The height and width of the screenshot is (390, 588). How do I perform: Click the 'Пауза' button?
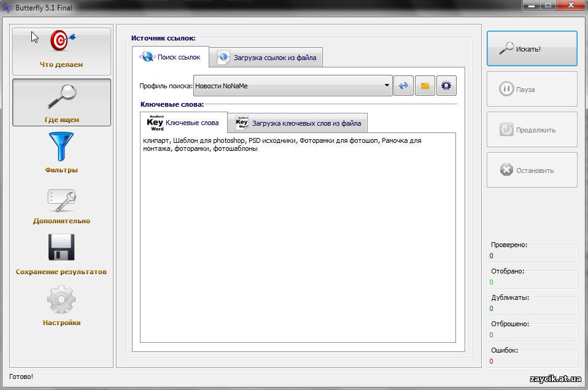click(532, 89)
